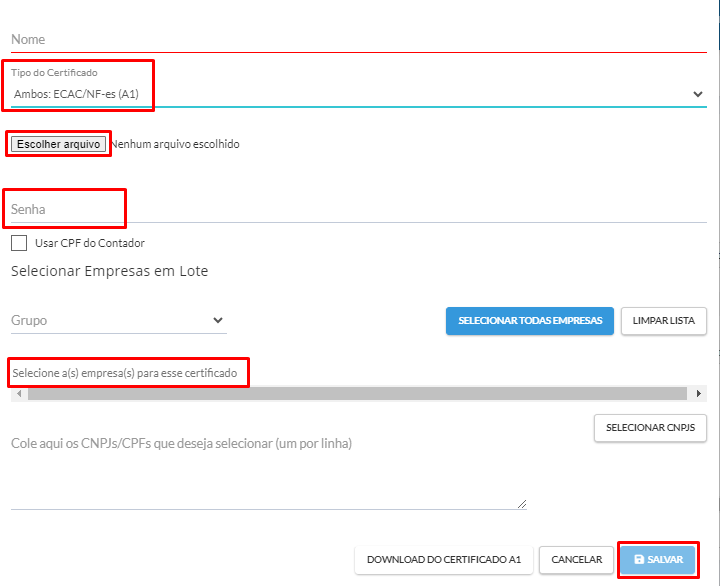Click the horizontal scrollbar thumb of company list
The height and width of the screenshot is (586, 720).
357,394
